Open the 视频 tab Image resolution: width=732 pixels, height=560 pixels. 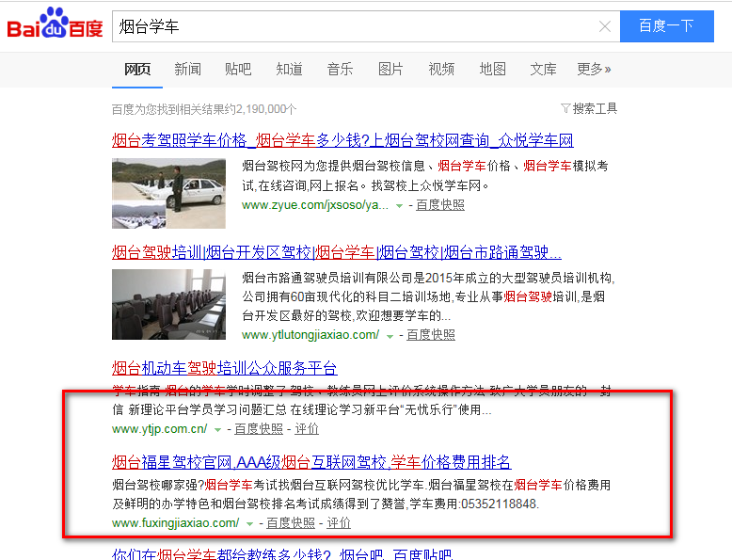click(x=441, y=69)
